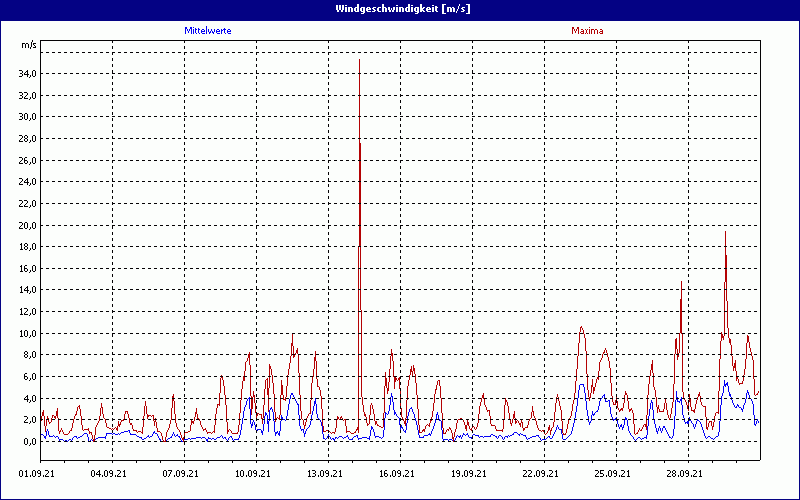Pick the 16.09.21 date label

click(x=398, y=474)
